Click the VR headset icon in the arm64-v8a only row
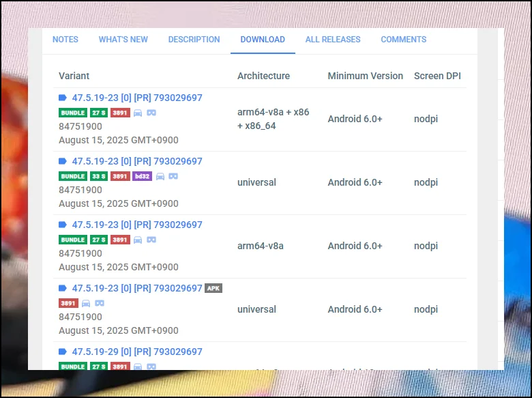532x398 pixels. click(151, 240)
